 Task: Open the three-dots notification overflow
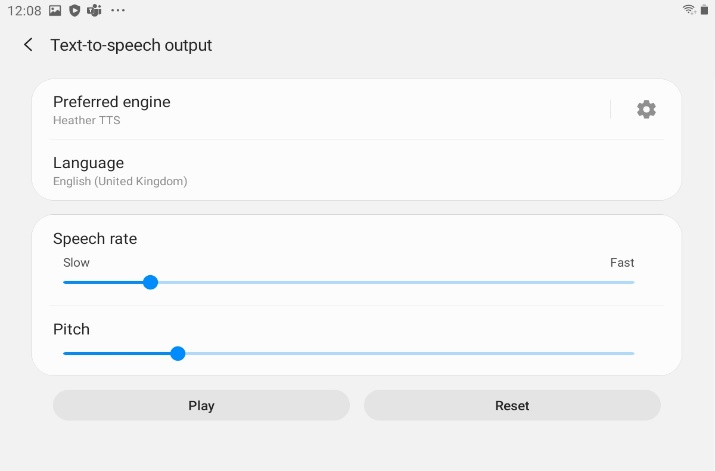118,10
